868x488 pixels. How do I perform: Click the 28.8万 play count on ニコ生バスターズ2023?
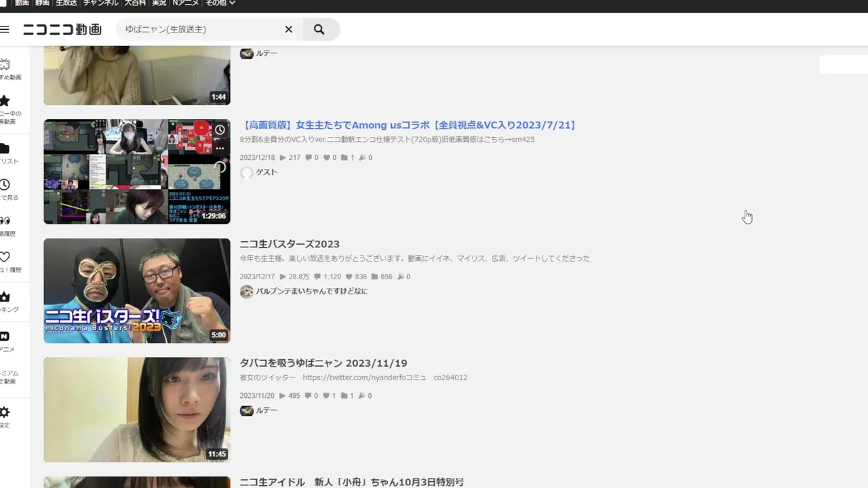point(294,277)
